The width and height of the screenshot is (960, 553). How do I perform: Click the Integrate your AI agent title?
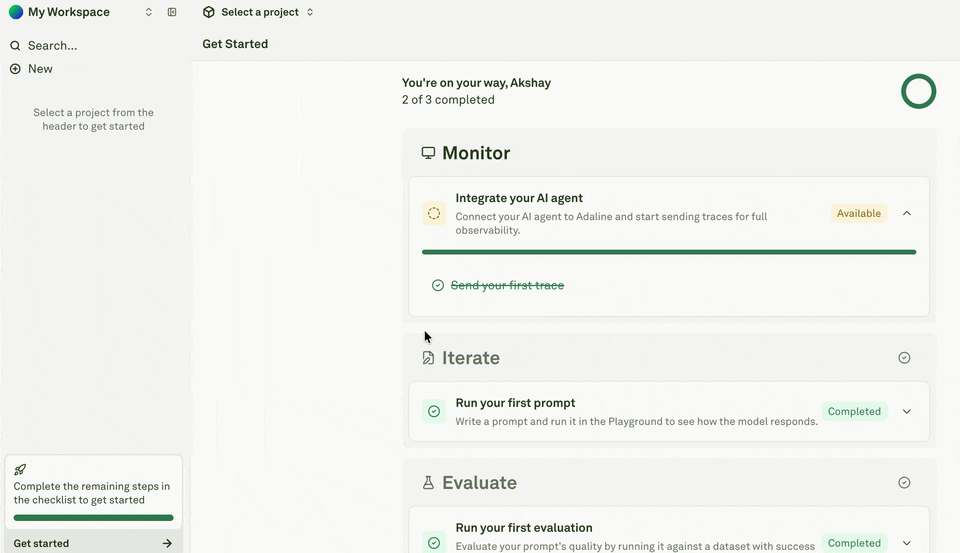[x=519, y=198]
